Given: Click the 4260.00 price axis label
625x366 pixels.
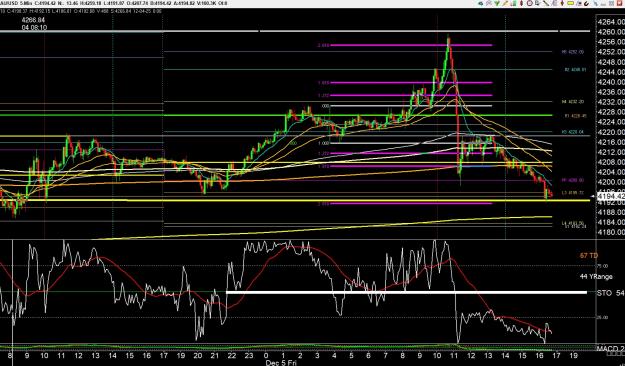Looking at the screenshot, I should click(x=610, y=32).
